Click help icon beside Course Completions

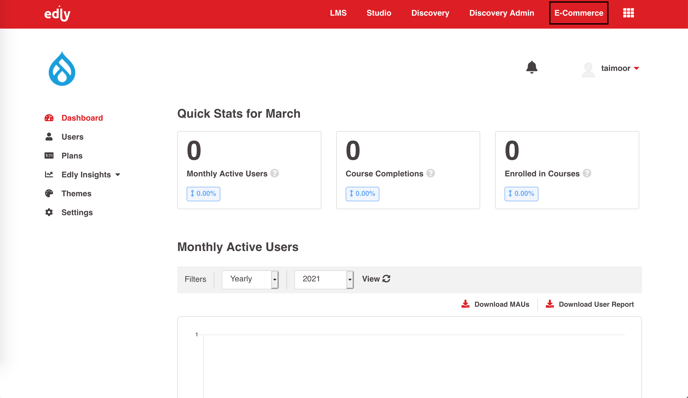click(x=431, y=173)
